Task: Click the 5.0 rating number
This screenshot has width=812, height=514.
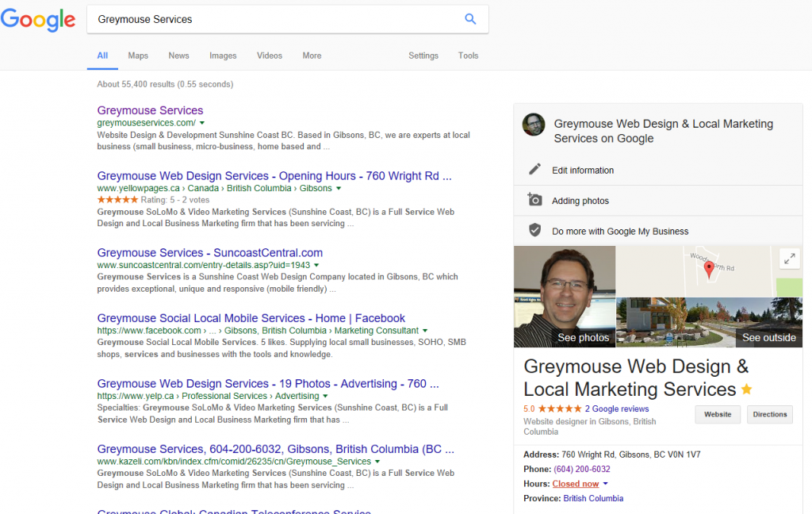Action: click(x=529, y=409)
